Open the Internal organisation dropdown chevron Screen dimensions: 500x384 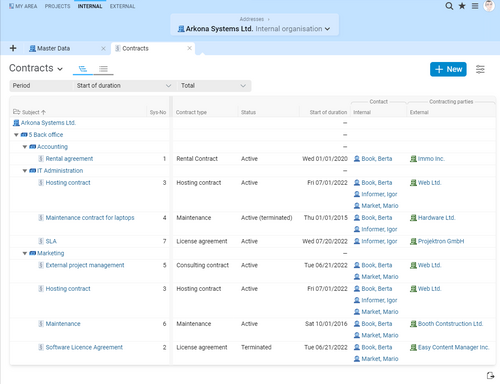pos(327,29)
